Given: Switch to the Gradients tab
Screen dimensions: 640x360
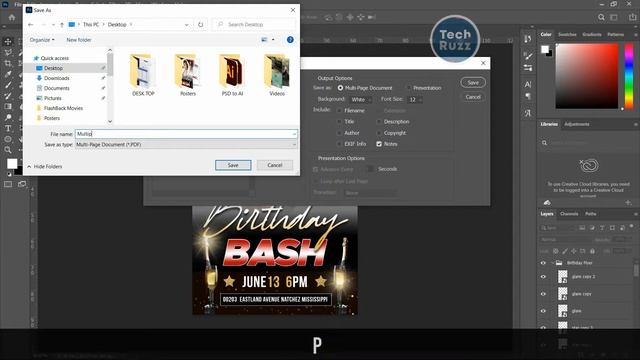Looking at the screenshot, I should coord(591,35).
